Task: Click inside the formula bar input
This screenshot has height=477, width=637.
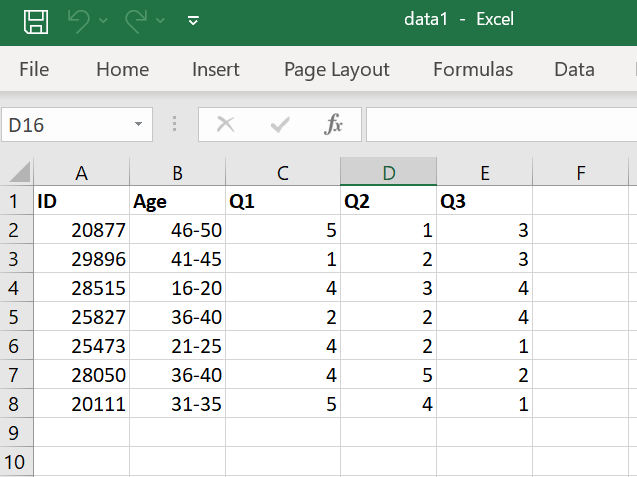Action: click(x=500, y=125)
